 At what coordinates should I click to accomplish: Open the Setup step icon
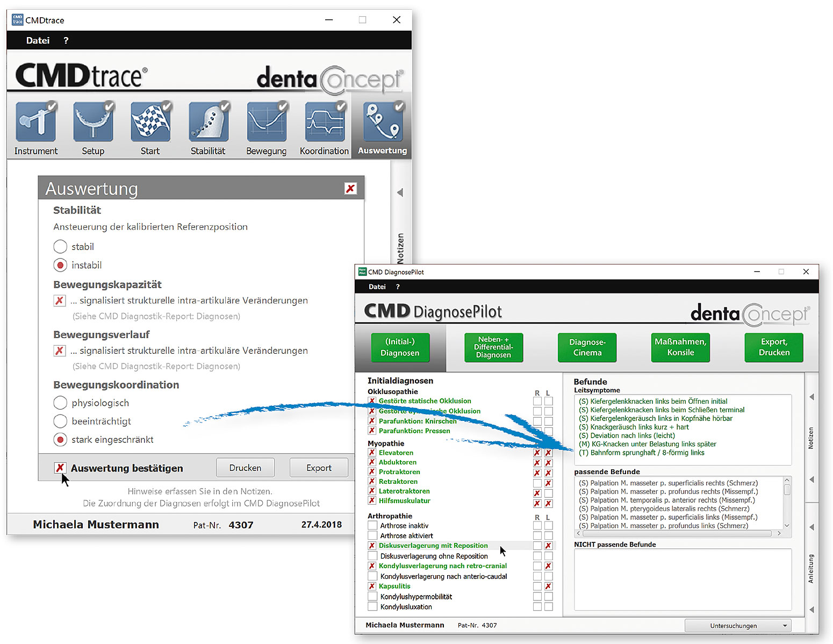tap(93, 122)
